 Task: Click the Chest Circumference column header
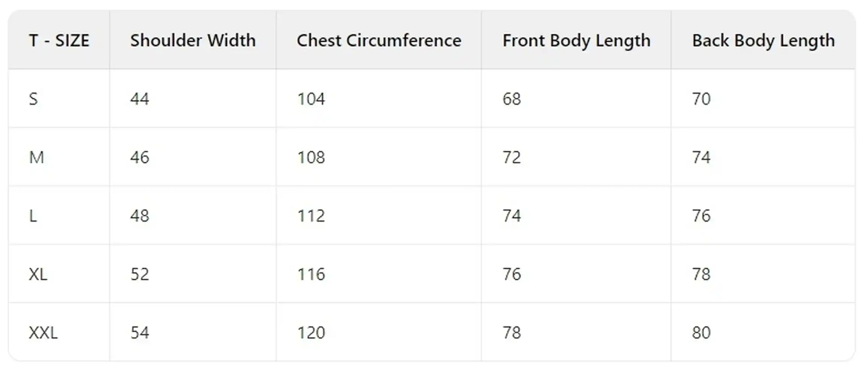click(379, 41)
